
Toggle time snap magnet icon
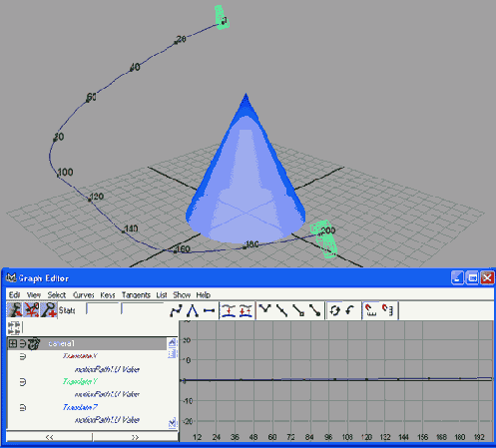[x=370, y=310]
